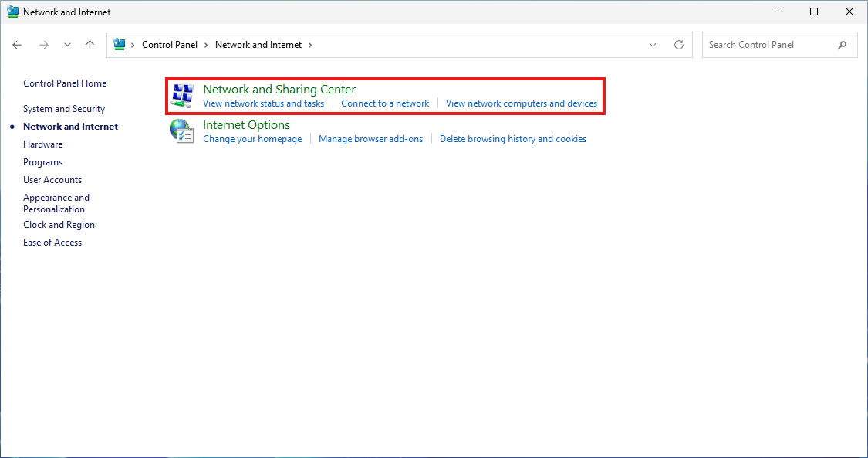The height and width of the screenshot is (458, 868).
Task: Click the Control Panel icon in address bar
Action: [119, 44]
